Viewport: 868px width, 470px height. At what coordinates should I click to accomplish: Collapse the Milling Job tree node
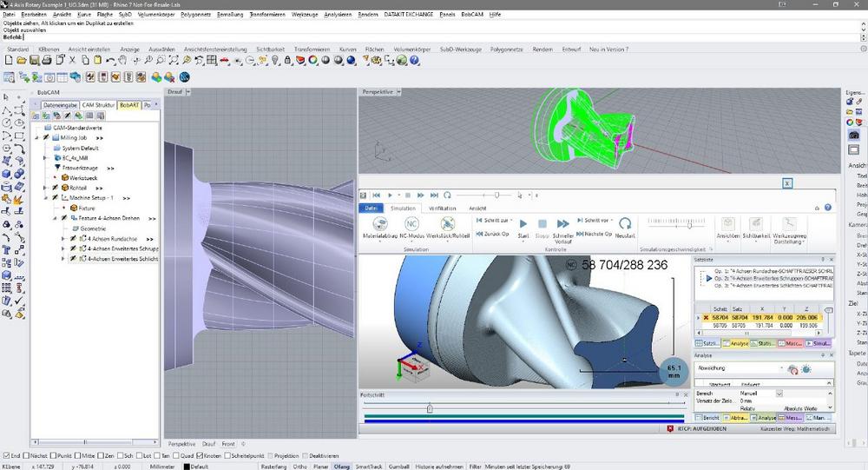pos(36,137)
